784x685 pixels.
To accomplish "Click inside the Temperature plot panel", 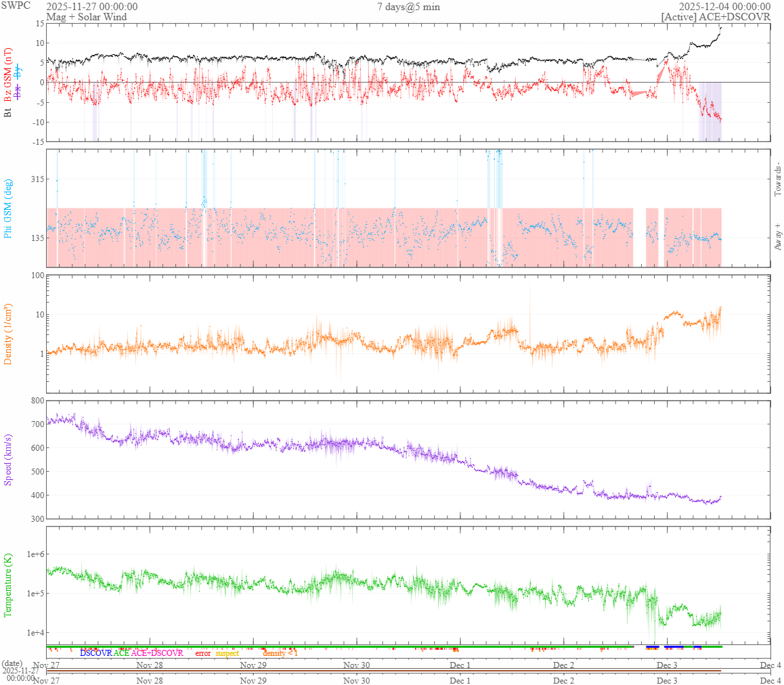I will pos(408,585).
